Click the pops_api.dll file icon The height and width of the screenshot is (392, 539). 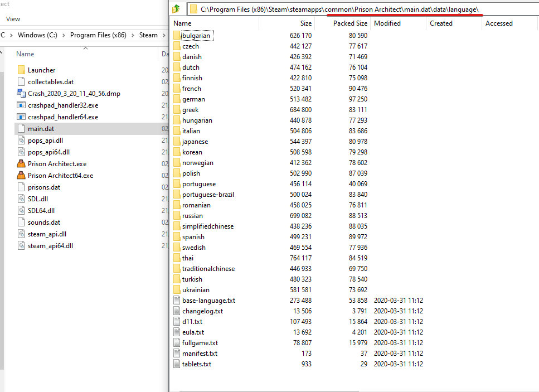click(x=21, y=141)
